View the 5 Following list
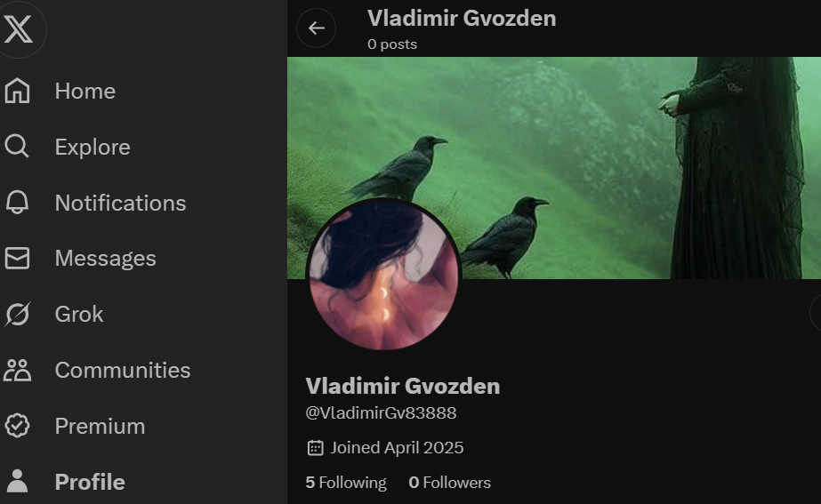Image resolution: width=821 pixels, height=504 pixels. point(346,482)
